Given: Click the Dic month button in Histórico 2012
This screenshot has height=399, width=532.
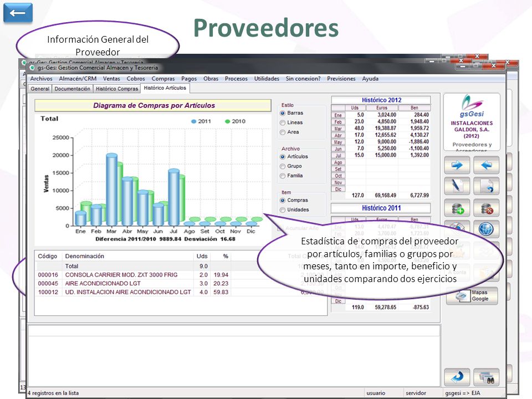Looking at the screenshot, I should coord(338,190).
